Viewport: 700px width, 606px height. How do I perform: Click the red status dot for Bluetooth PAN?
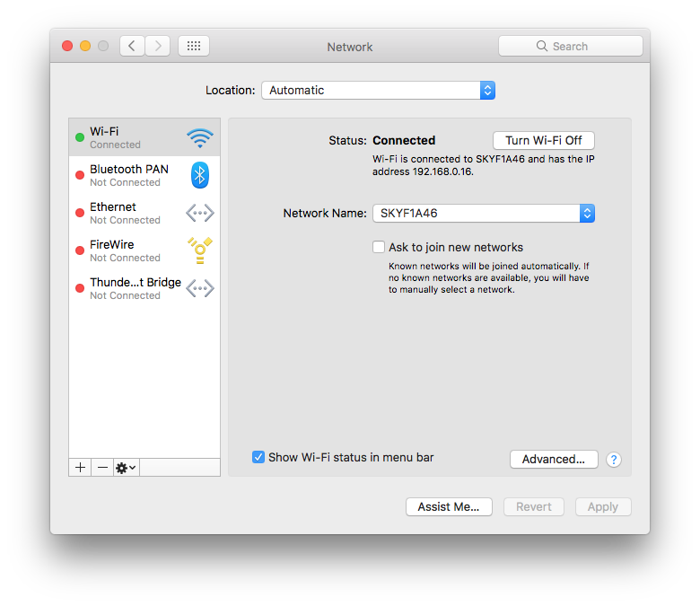point(80,175)
